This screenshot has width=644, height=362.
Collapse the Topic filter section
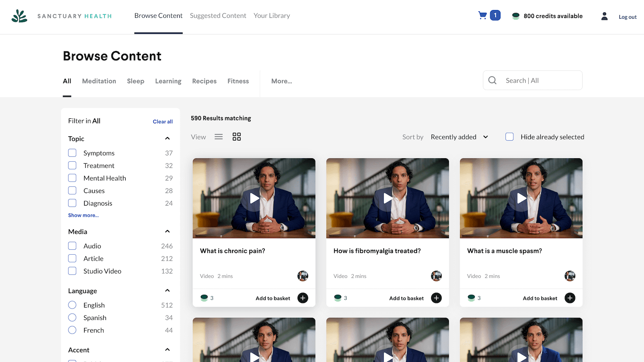point(167,139)
